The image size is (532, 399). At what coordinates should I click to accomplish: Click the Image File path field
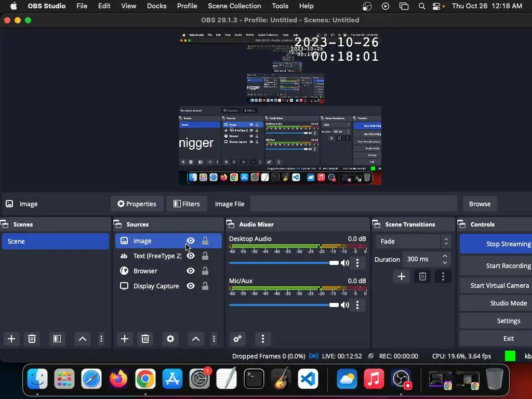click(x=353, y=204)
